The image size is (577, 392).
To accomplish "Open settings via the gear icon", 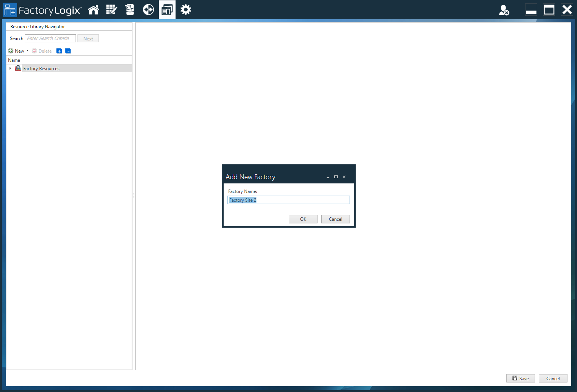I will [185, 10].
